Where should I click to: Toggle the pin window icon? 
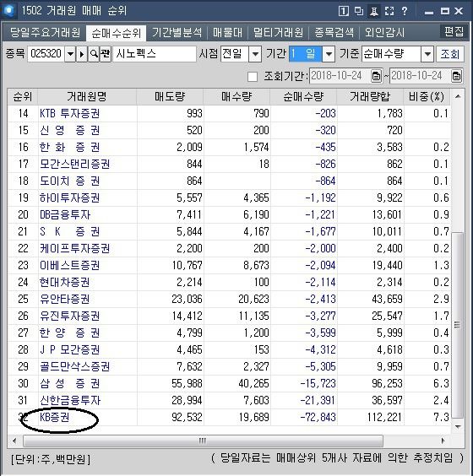[x=374, y=11]
